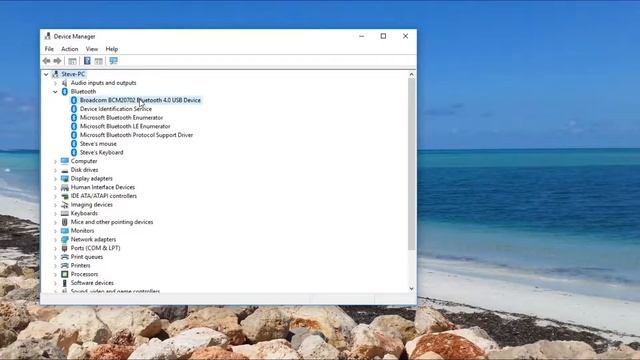Click the Disk drives category icon

tap(64, 170)
